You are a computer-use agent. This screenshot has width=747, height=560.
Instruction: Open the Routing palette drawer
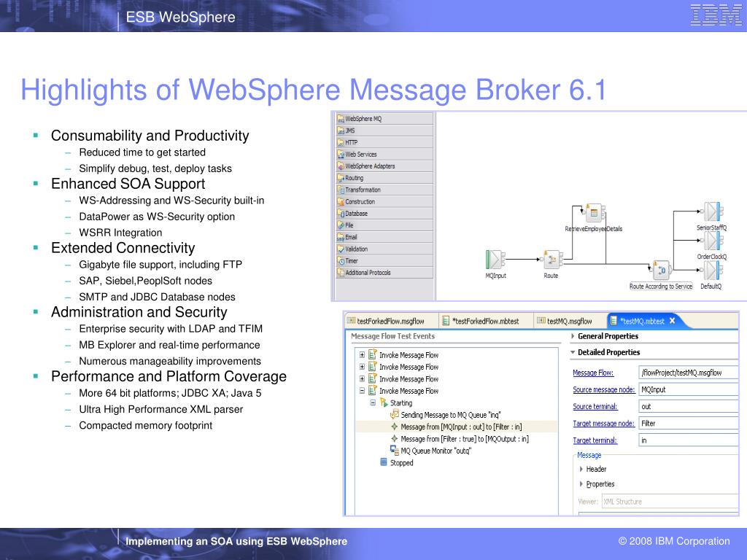click(x=384, y=178)
